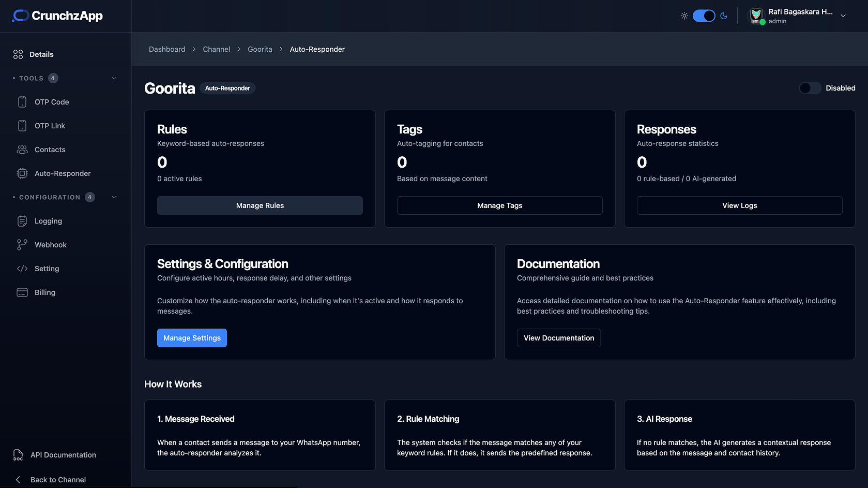Select OTP Link in the sidebar

point(50,126)
